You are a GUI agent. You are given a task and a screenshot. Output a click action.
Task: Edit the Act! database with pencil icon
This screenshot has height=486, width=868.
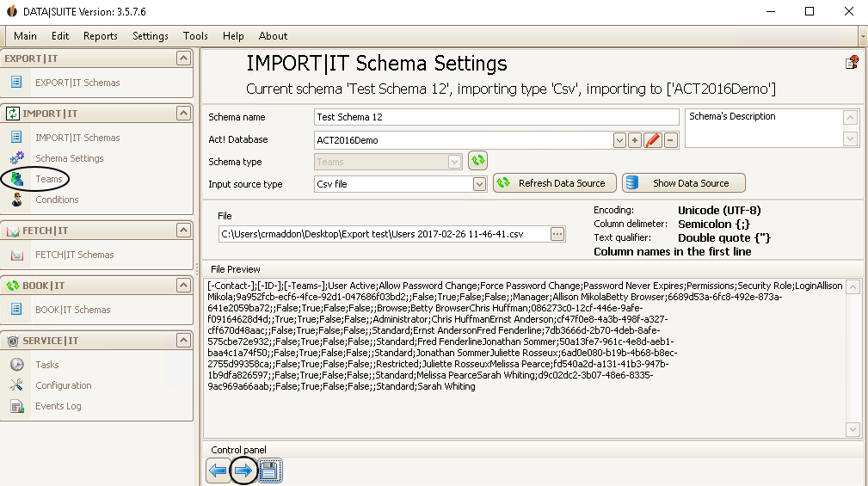point(653,140)
